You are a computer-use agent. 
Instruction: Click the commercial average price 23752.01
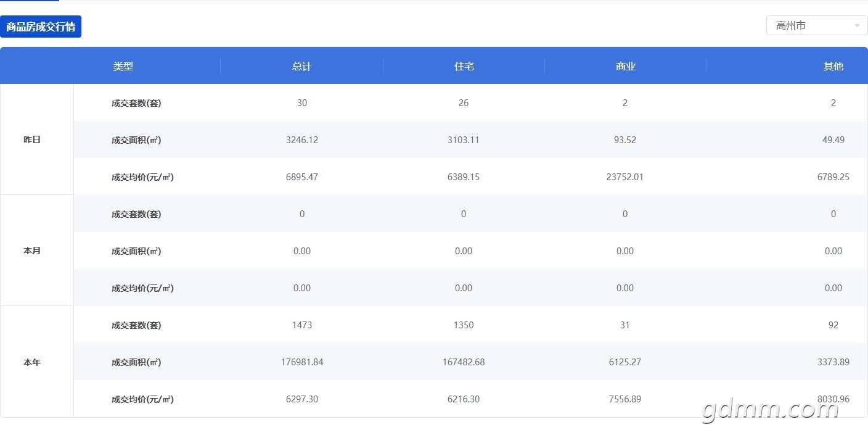(625, 177)
